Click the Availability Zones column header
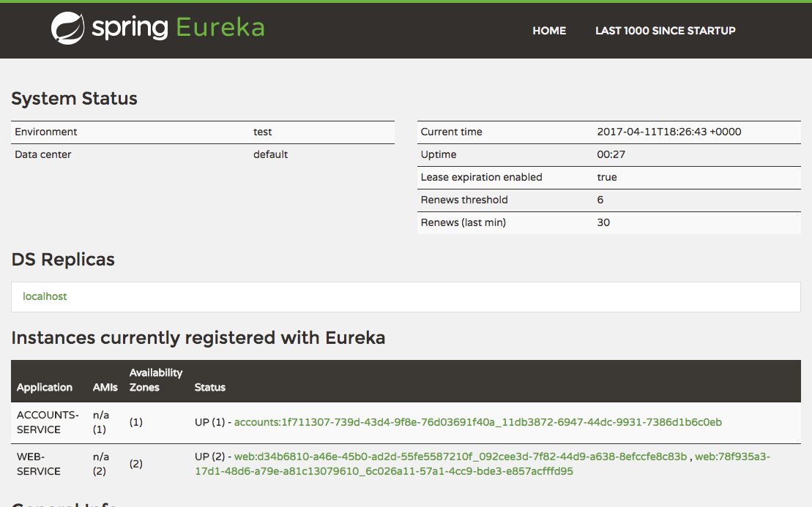 156,380
